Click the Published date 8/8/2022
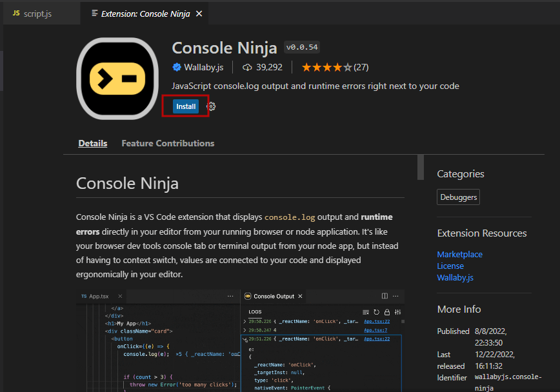Image resolution: width=560 pixels, height=392 pixels. point(490,337)
